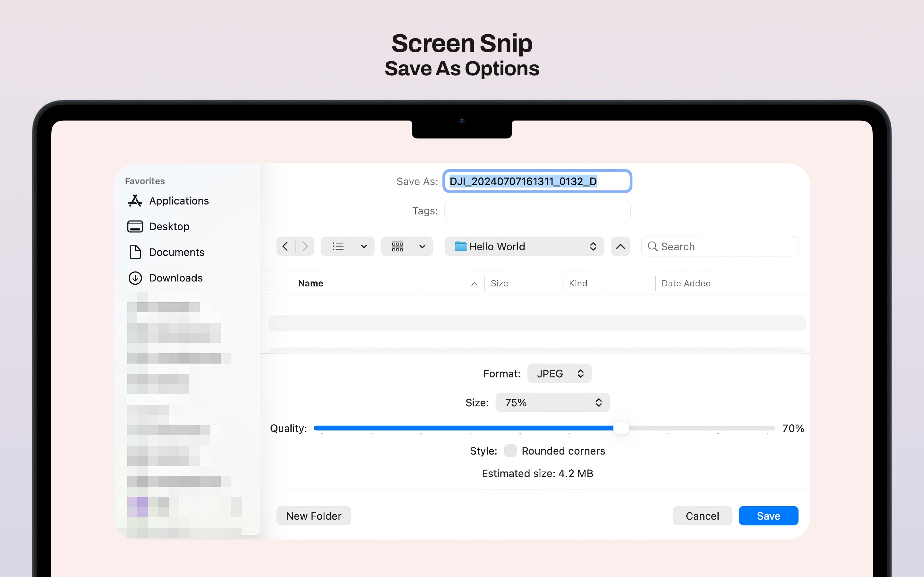Click inside the Tags input field
This screenshot has width=924, height=577.
click(536, 210)
